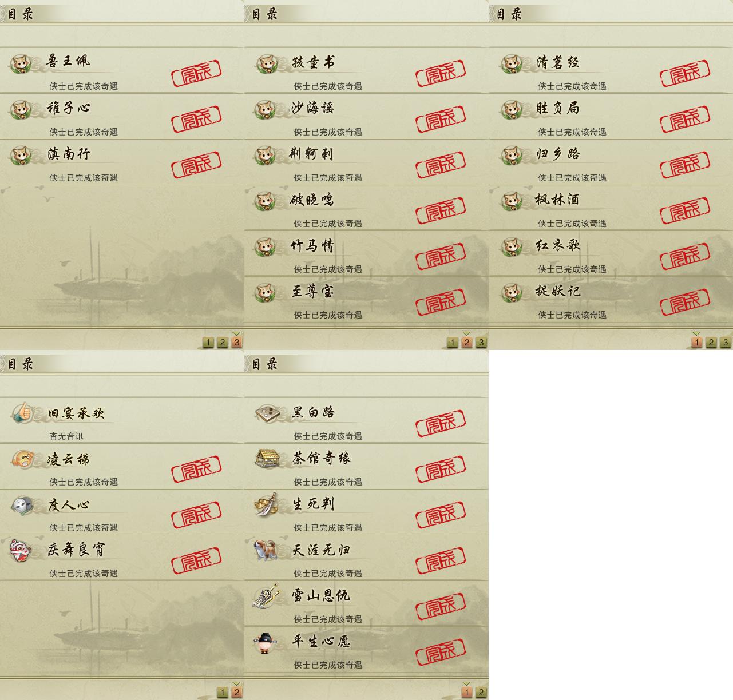Click the teahouse icon for 茶馆奇缘
Viewport: 733px width, 700px height.
coord(267,458)
